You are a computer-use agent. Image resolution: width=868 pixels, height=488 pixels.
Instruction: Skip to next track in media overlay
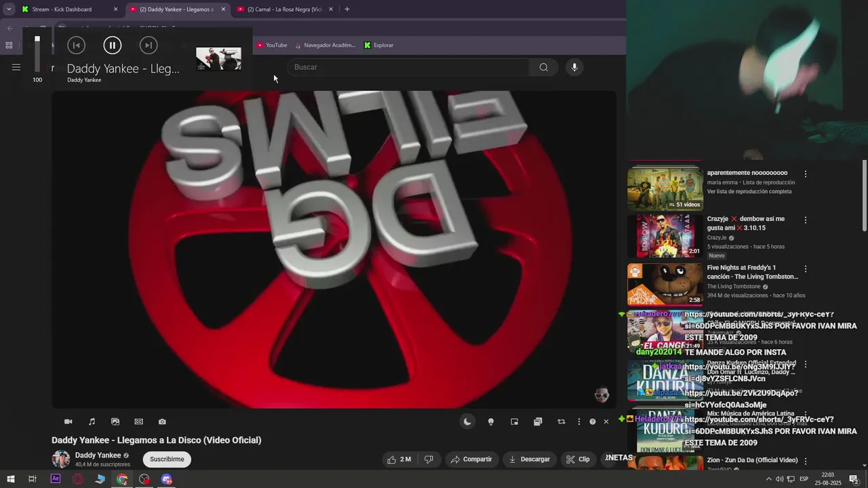[149, 45]
